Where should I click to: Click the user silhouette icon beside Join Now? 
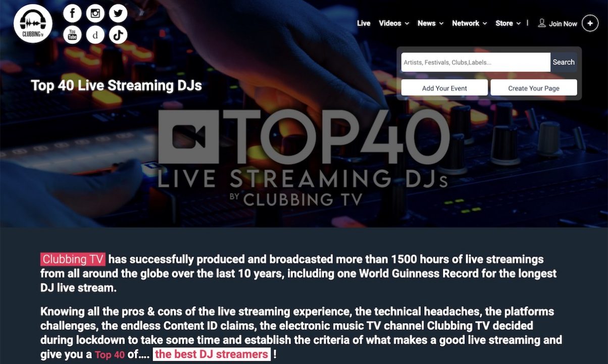(x=541, y=23)
